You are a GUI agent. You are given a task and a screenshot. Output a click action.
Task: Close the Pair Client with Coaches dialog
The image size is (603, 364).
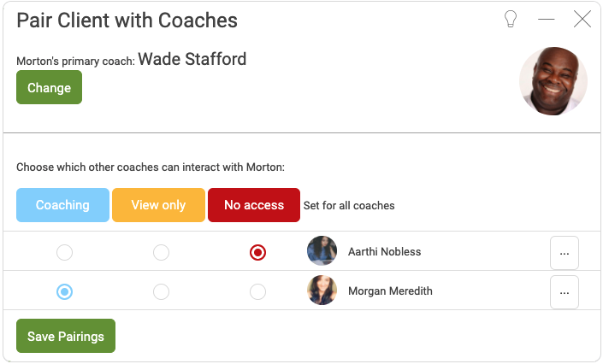(x=582, y=19)
